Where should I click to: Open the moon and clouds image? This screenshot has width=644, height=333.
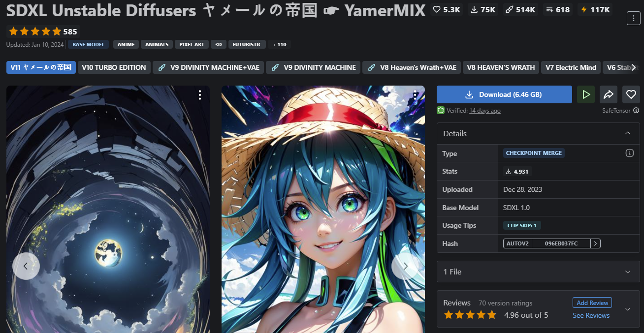108,209
